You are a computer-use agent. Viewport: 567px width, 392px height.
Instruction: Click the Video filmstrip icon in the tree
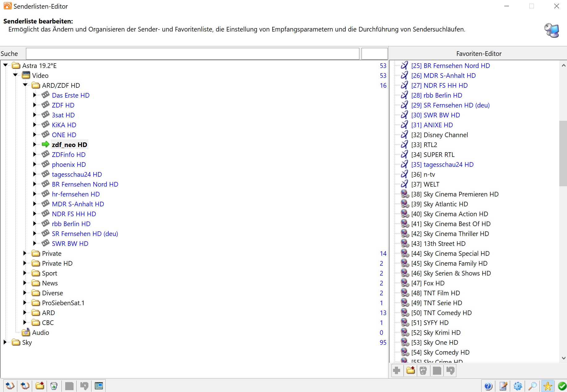[26, 75]
